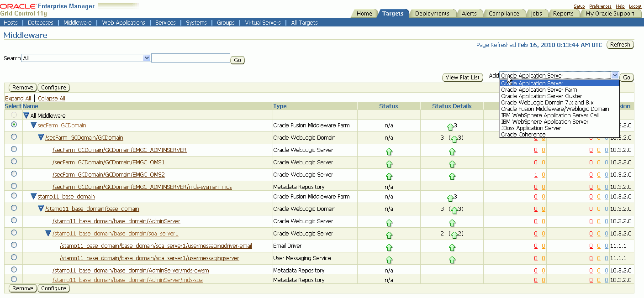Click the top Configure button

click(x=54, y=88)
